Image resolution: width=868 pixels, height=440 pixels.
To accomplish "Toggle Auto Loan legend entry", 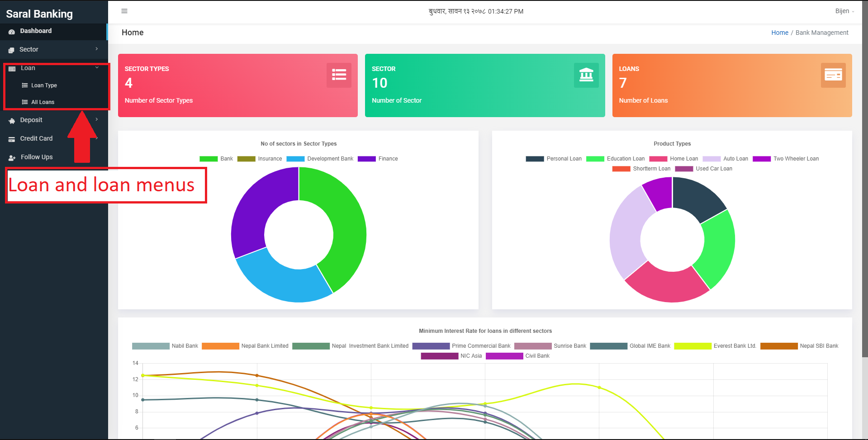I will click(725, 159).
